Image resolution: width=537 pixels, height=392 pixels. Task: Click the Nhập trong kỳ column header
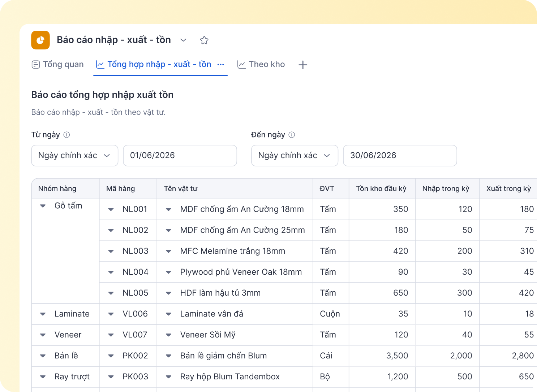447,189
